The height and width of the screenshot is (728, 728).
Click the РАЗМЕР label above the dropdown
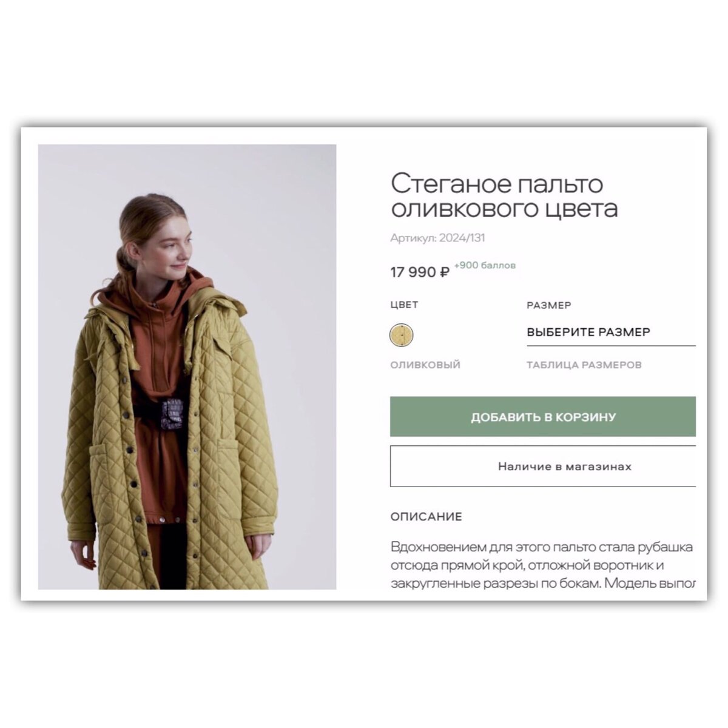549,305
